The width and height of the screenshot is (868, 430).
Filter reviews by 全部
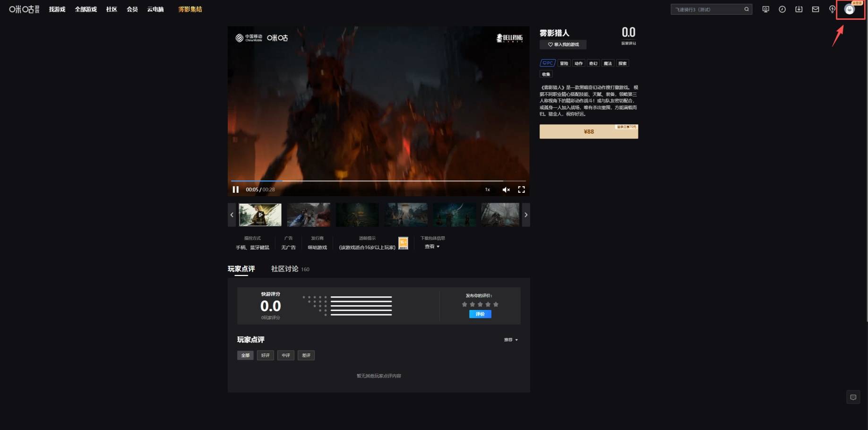pos(246,355)
